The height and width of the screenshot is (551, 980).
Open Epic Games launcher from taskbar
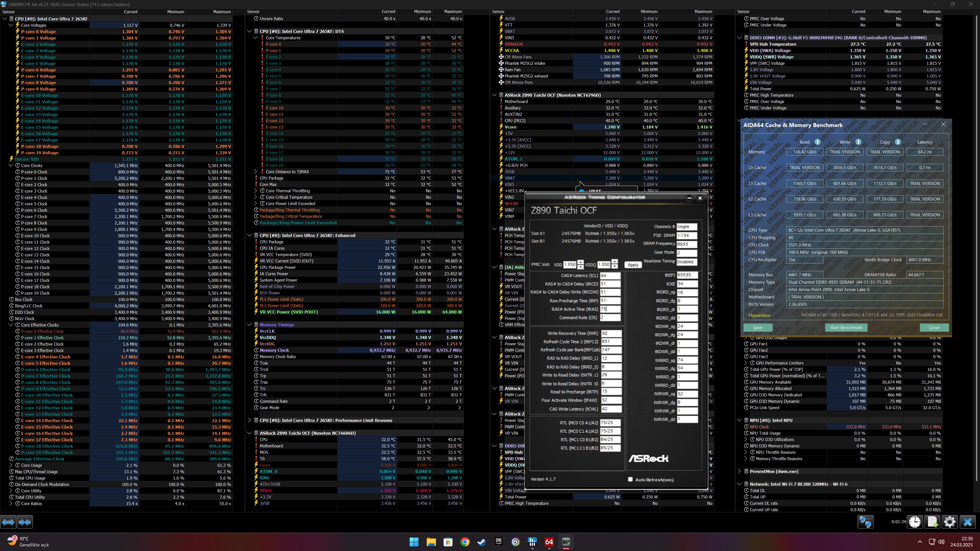coord(499,542)
